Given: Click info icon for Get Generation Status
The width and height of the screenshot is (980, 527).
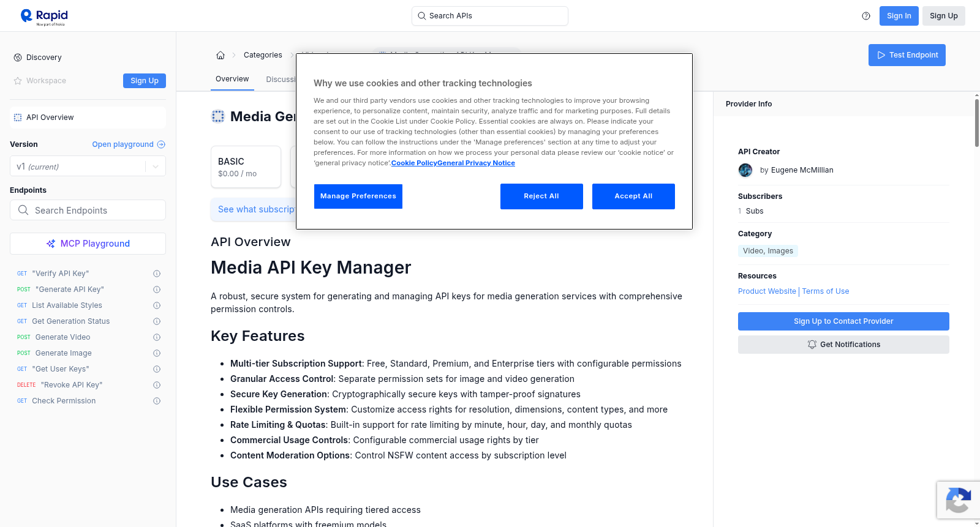Looking at the screenshot, I should coord(157,321).
